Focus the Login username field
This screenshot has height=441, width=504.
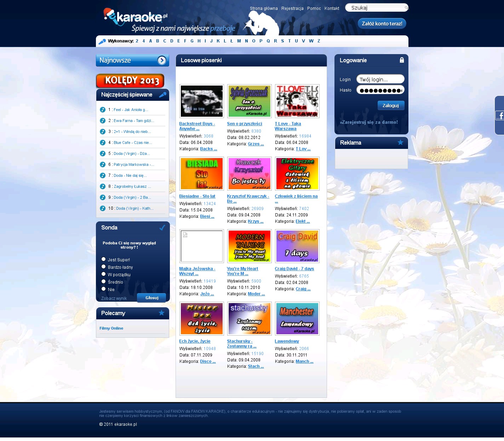[x=380, y=79]
